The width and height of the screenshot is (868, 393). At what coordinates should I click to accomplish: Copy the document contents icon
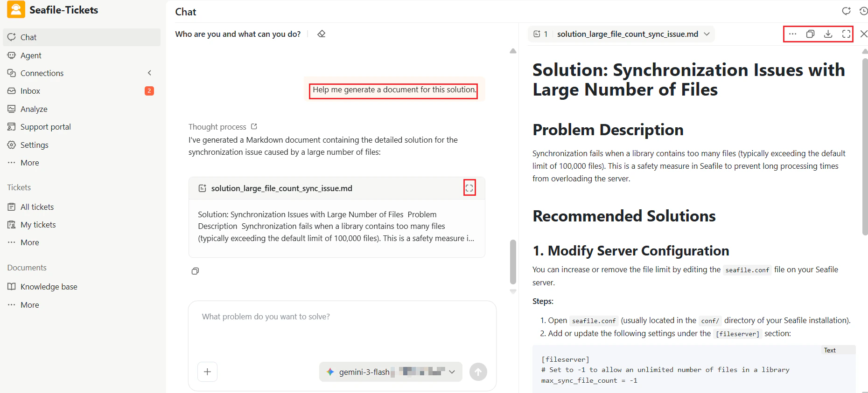pos(810,34)
